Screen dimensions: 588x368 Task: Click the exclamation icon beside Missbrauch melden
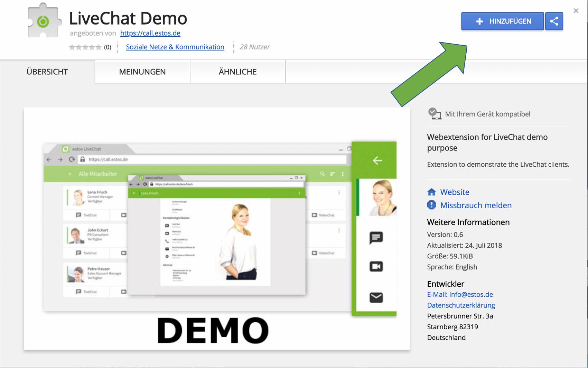pos(431,205)
